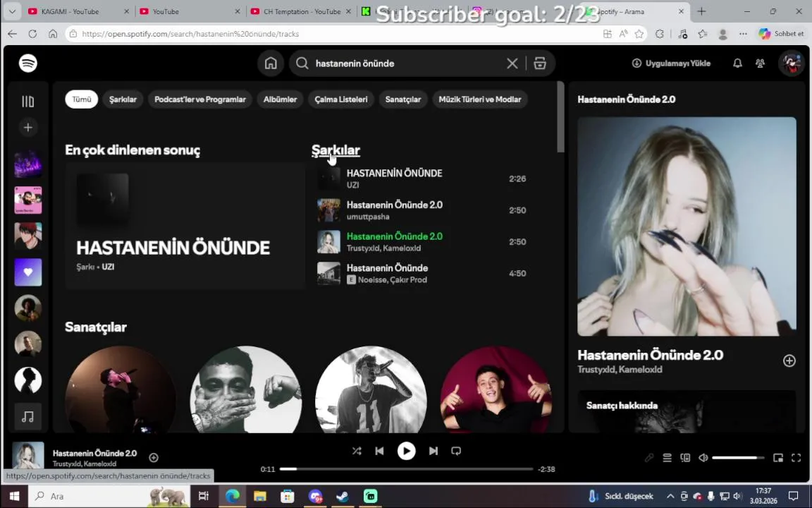812x508 pixels.
Task: Click the Spotify logo
Action: 28,64
